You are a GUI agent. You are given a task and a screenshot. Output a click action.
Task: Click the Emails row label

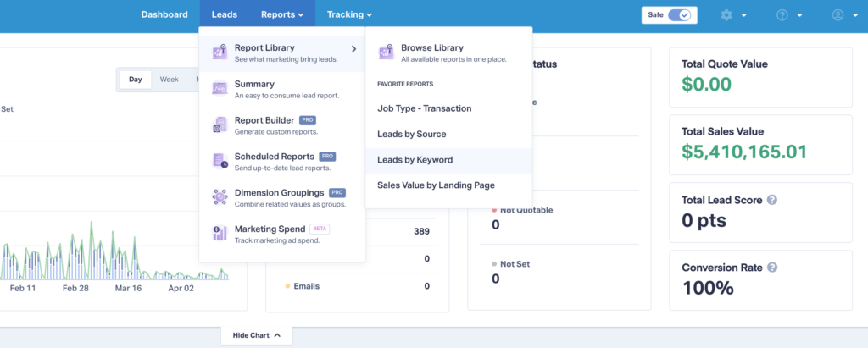point(307,286)
